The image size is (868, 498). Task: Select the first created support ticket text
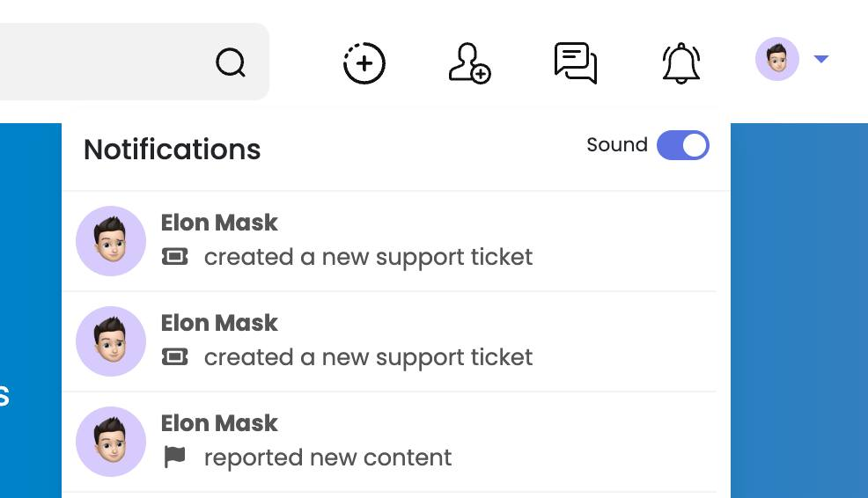click(x=368, y=257)
